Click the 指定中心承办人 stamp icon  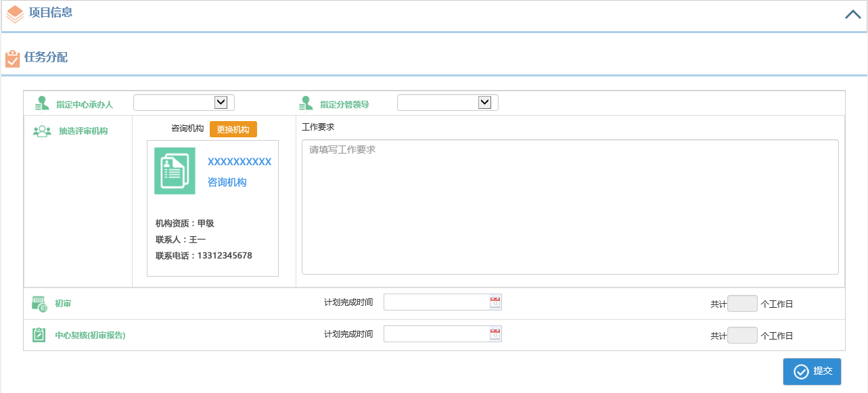point(42,103)
